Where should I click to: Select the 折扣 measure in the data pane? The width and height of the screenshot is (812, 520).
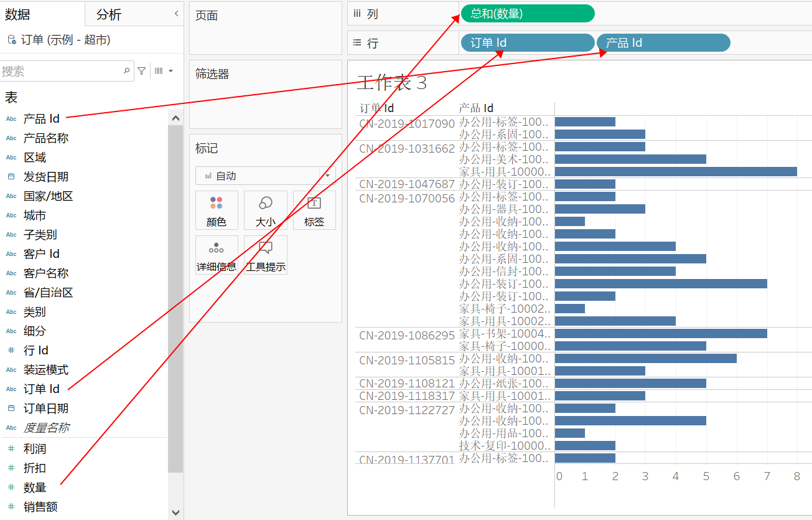point(35,468)
